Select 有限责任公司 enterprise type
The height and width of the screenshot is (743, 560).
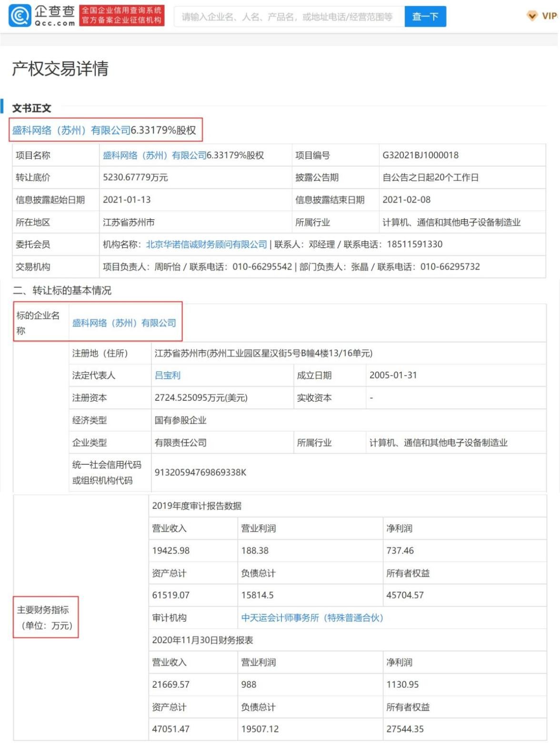pos(180,443)
